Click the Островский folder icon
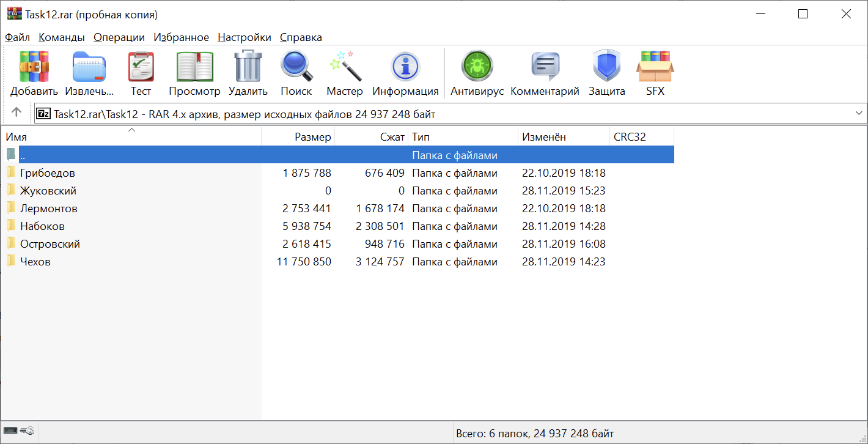 11,243
